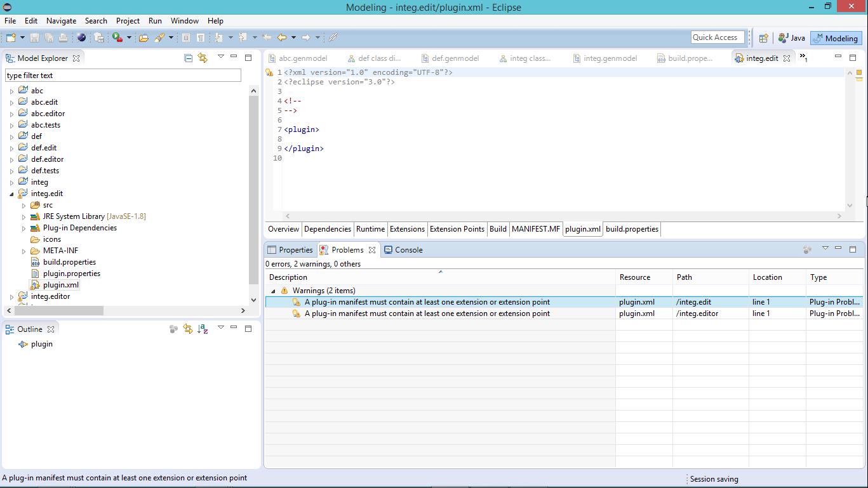Image resolution: width=868 pixels, height=488 pixels.
Task: Click the Back navigation yellow arrow
Action: click(x=282, y=38)
